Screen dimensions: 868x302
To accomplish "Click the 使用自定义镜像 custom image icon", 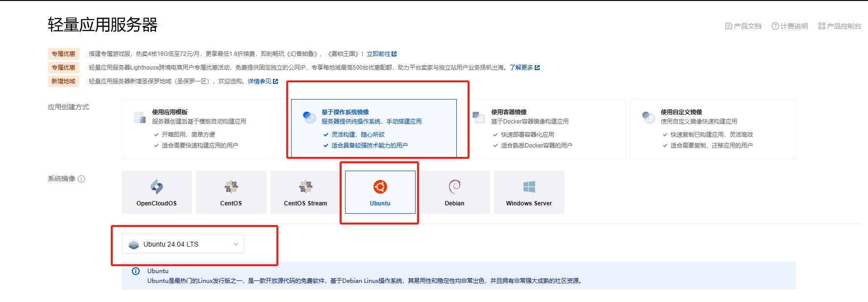I will pos(648,117).
